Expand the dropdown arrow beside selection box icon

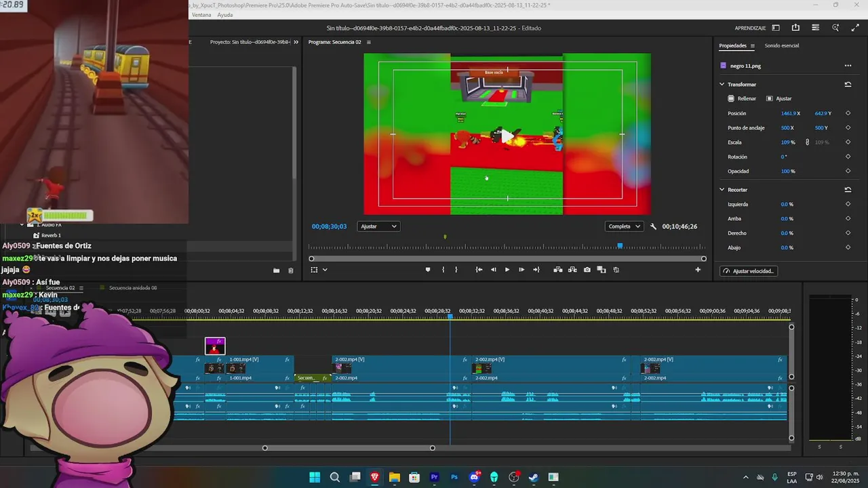[325, 270]
